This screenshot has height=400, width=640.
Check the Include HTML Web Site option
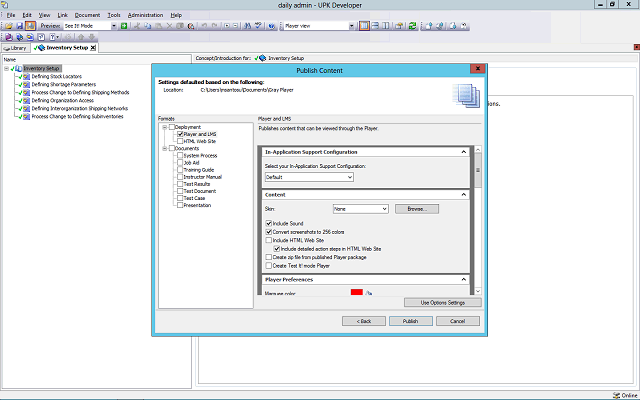coord(269,240)
